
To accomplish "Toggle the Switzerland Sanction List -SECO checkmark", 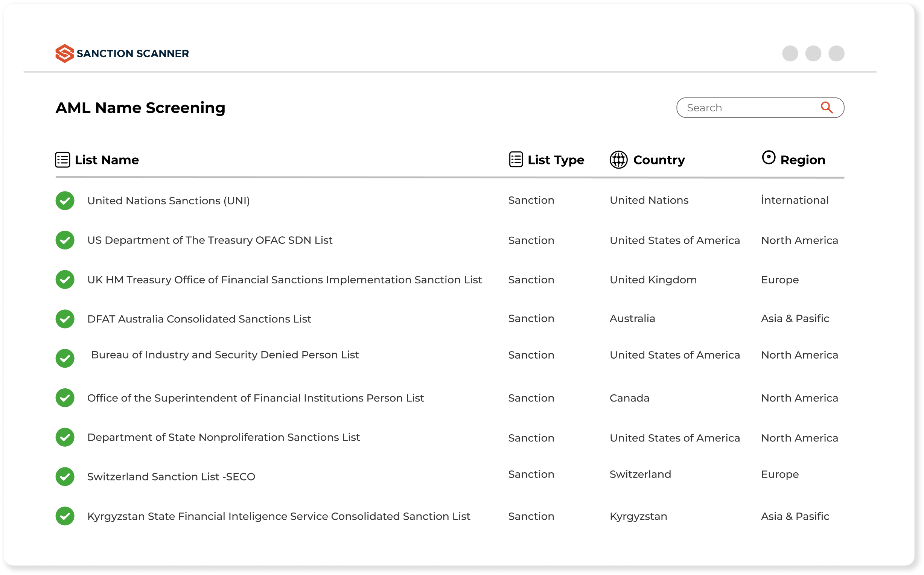I will 65,476.
